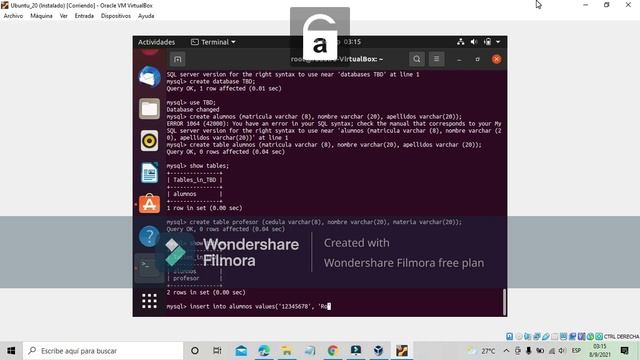Open the Dispositivos menu
Image resolution: width=640 pixels, height=360 pixels.
[116, 16]
